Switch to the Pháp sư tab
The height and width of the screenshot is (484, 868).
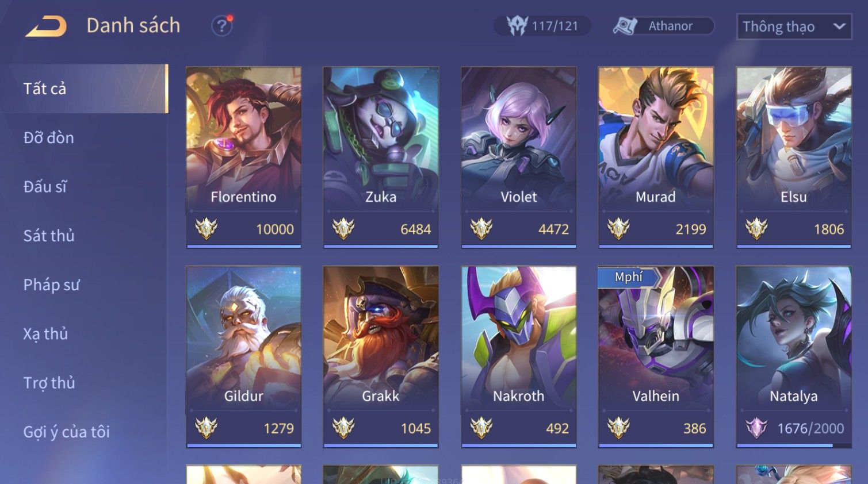51,285
